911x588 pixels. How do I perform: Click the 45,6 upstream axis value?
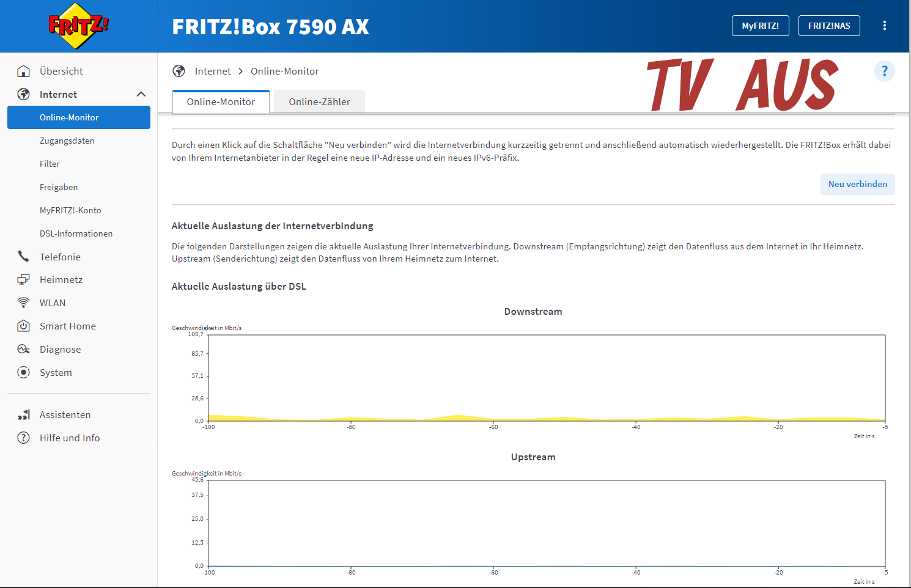pos(197,480)
